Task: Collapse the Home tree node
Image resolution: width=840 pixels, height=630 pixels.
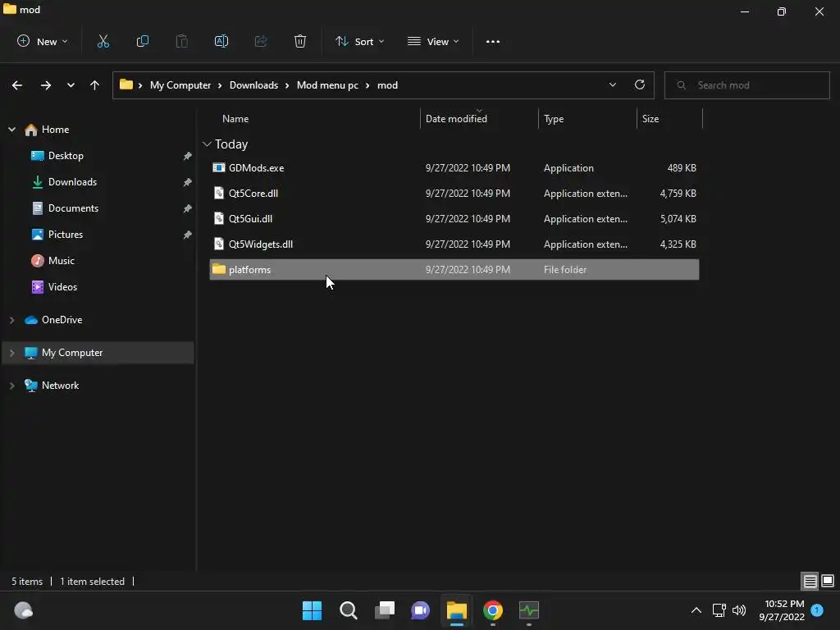Action: tap(11, 129)
